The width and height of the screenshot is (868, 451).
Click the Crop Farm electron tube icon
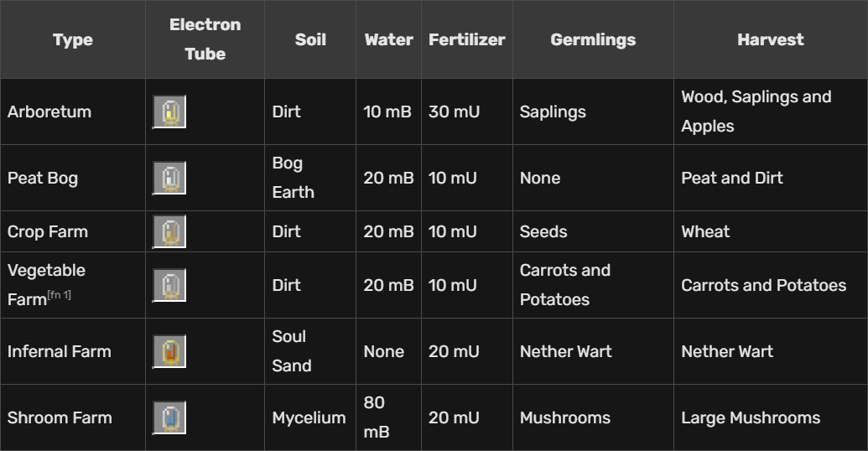pos(169,232)
